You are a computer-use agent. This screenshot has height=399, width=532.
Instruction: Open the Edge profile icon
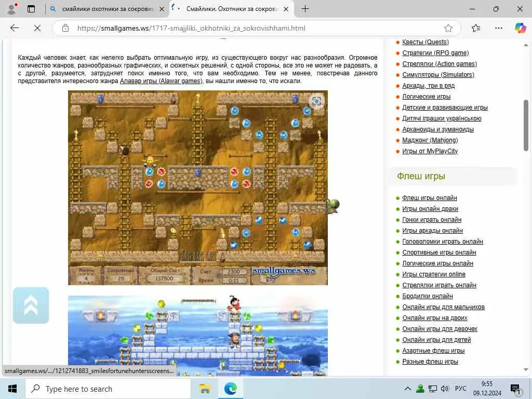(12, 9)
